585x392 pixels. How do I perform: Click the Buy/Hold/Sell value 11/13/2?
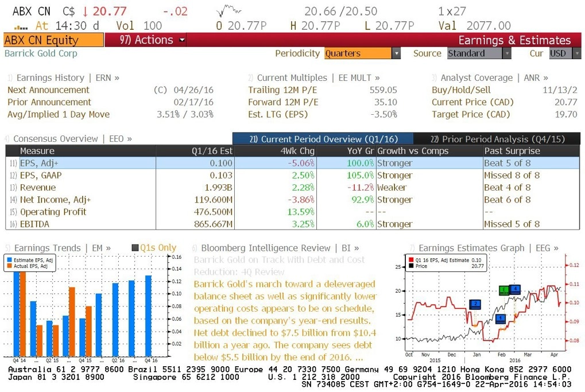560,90
